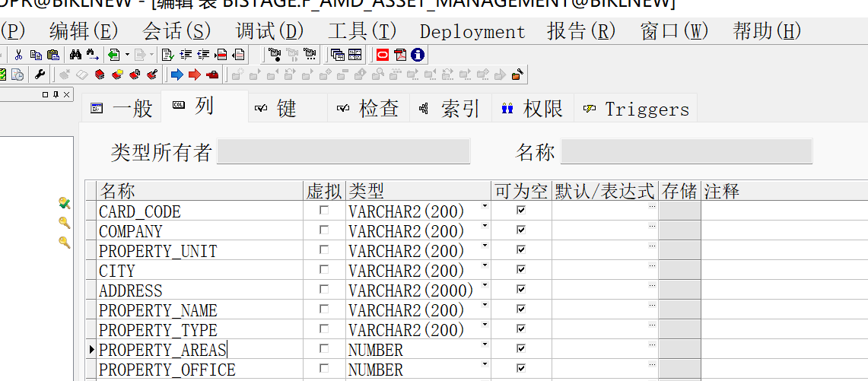Screen dimensions: 868x381
Task: Click the blue right arrow icon
Action: [177, 75]
